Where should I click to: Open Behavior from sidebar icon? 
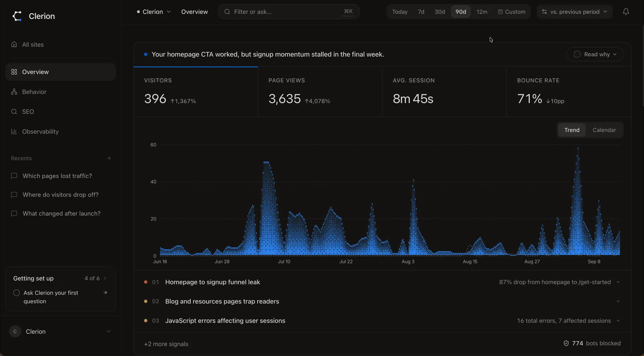pyautogui.click(x=14, y=92)
